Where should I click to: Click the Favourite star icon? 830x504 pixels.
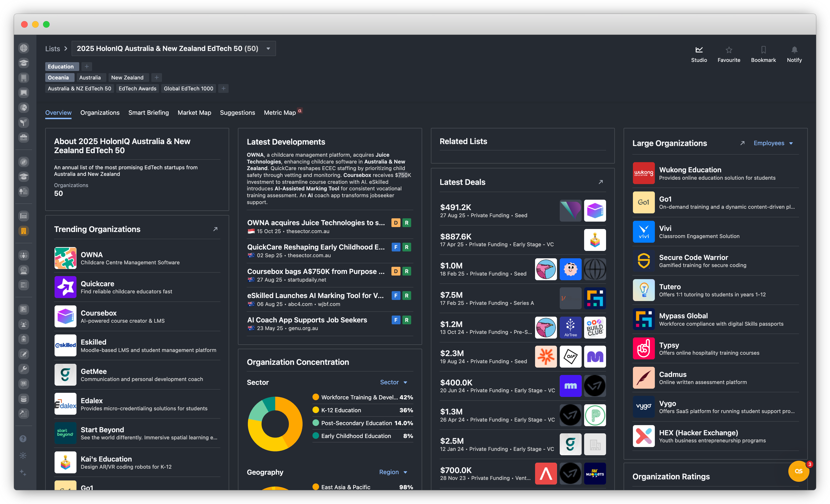tap(729, 50)
